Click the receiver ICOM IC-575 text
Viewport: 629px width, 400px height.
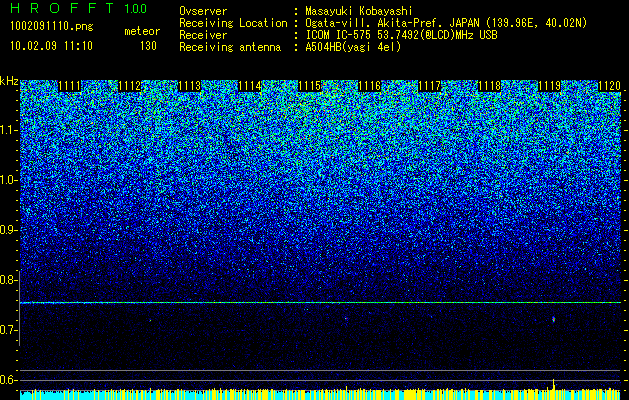point(401,35)
